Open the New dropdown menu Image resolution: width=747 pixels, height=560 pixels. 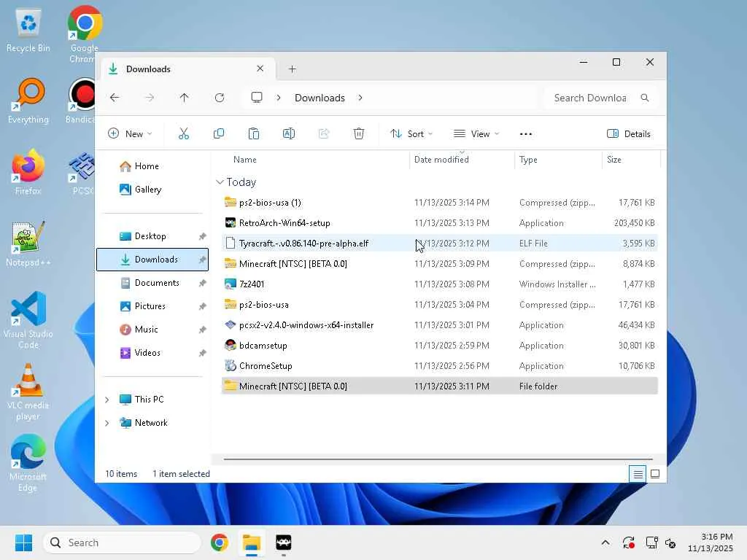(x=130, y=134)
